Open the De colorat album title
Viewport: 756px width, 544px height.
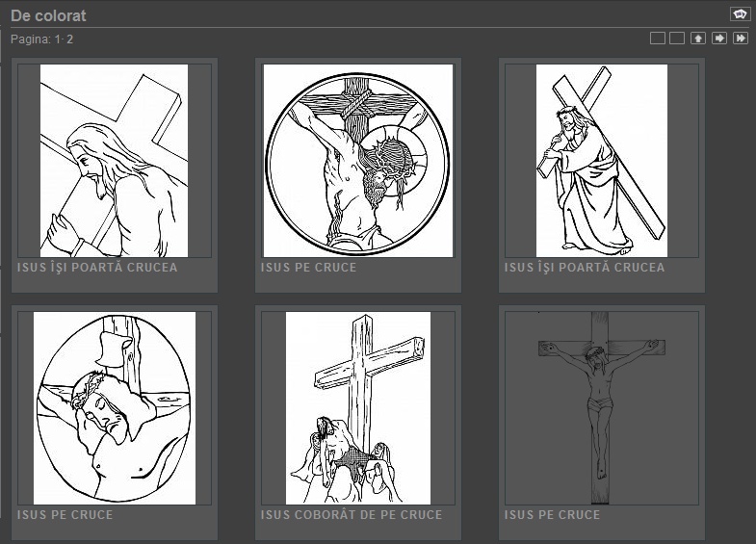tap(48, 15)
